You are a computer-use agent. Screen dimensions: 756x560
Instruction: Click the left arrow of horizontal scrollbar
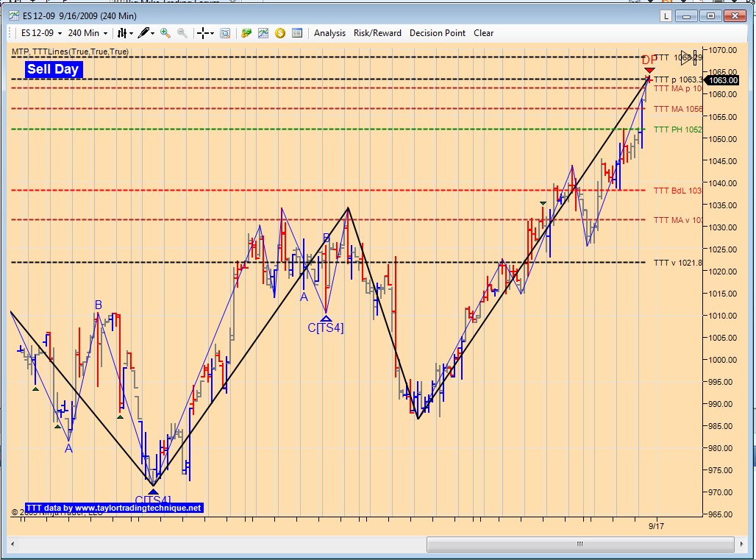[x=13, y=544]
